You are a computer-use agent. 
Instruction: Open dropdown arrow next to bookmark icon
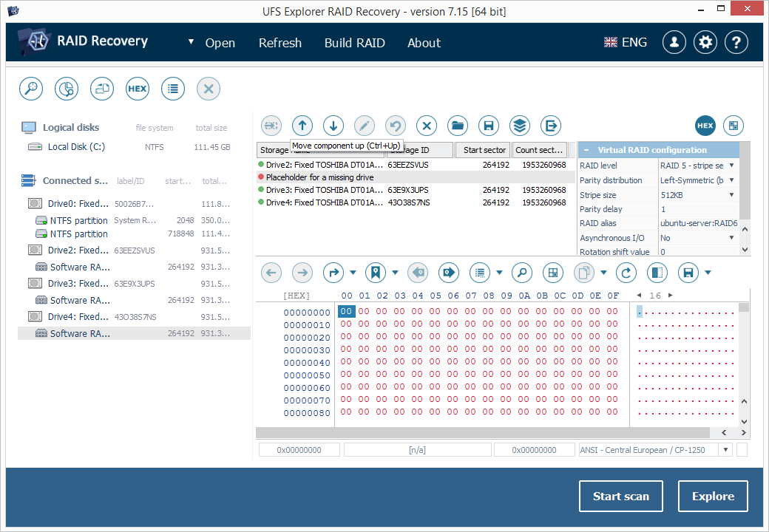(396, 273)
